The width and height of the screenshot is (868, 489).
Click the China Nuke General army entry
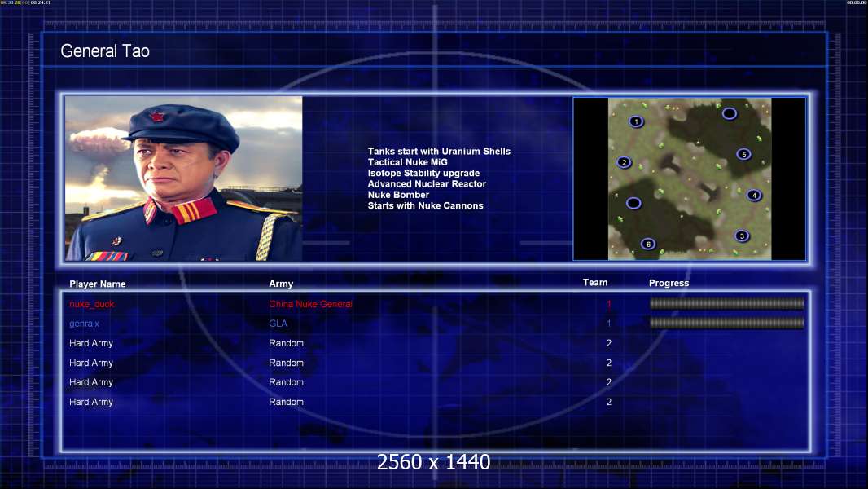(x=310, y=304)
